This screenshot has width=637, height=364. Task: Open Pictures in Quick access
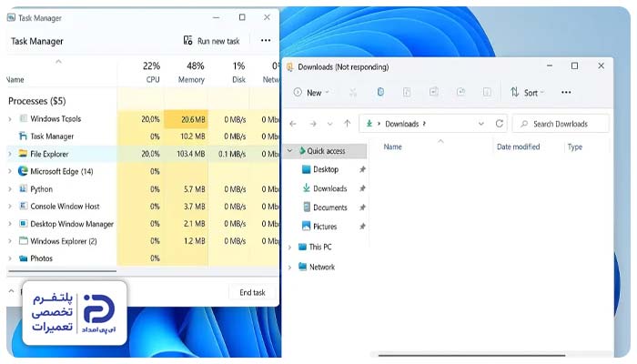[319, 227]
